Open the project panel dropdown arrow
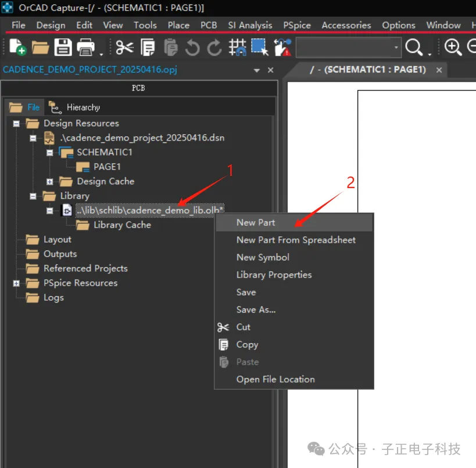Screen dimensions: 476x468 pyautogui.click(x=256, y=70)
